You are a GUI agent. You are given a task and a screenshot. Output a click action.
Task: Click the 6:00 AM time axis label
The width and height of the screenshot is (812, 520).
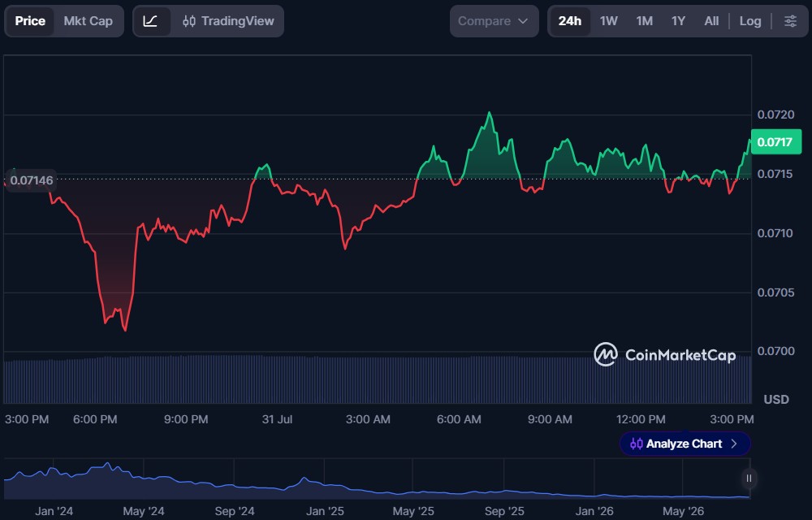(x=459, y=419)
